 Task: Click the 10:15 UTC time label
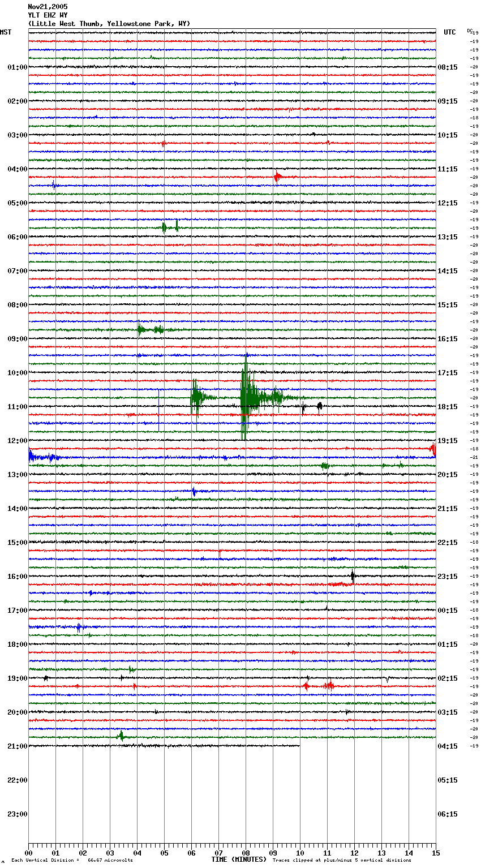coord(448,135)
